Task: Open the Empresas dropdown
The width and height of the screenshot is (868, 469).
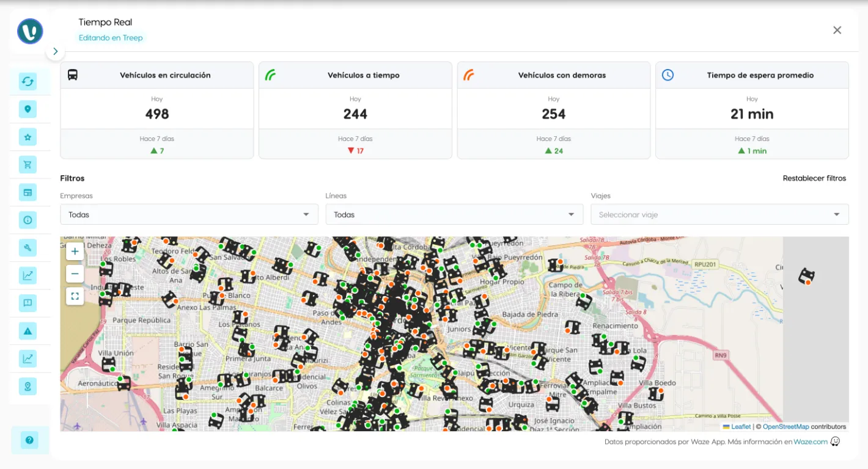Action: (189, 214)
